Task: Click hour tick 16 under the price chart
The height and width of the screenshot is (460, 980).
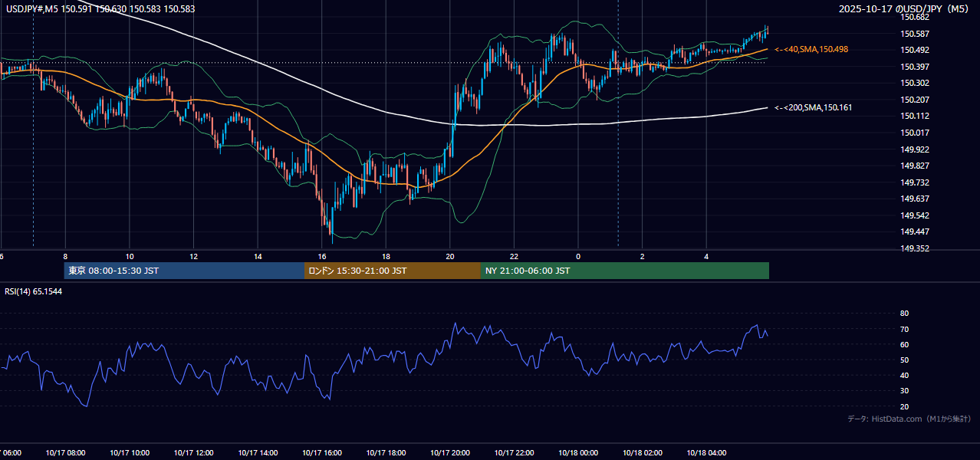Action: (322, 256)
